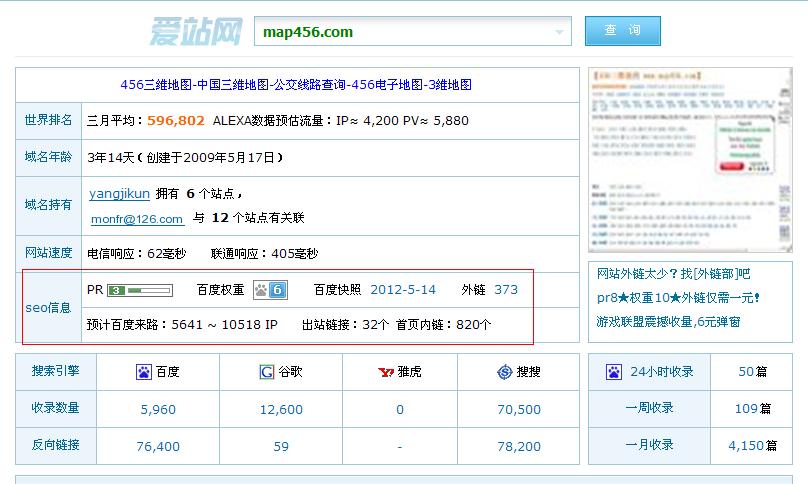Click Baidu indexed count 5,960
808x484 pixels.
(x=158, y=409)
